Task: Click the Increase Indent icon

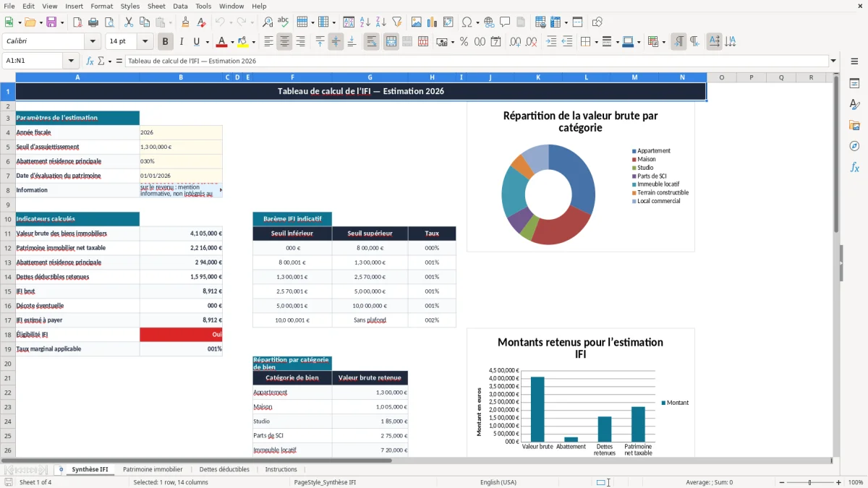Action: (x=551, y=42)
